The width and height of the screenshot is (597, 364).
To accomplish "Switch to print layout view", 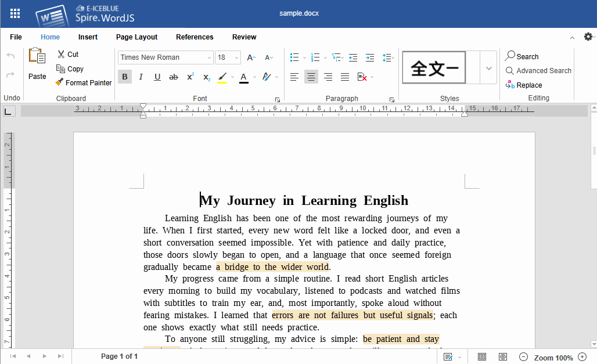I will click(482, 357).
